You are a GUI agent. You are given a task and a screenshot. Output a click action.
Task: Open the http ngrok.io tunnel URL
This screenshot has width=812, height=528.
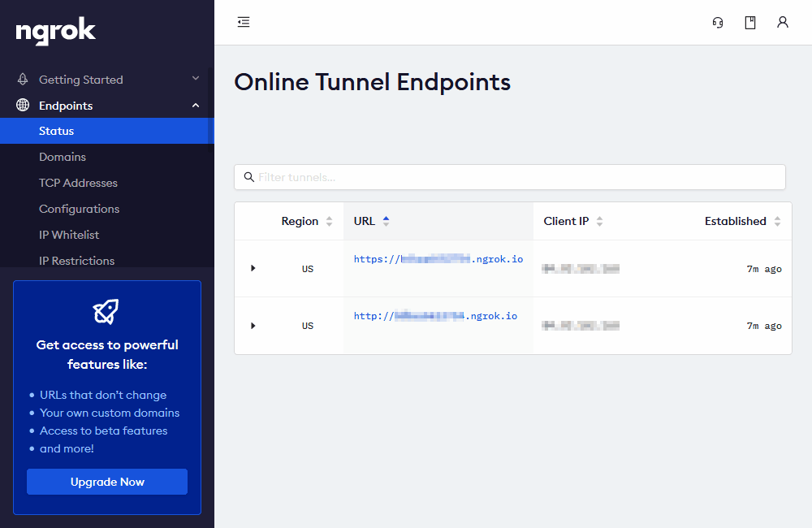[x=435, y=316]
